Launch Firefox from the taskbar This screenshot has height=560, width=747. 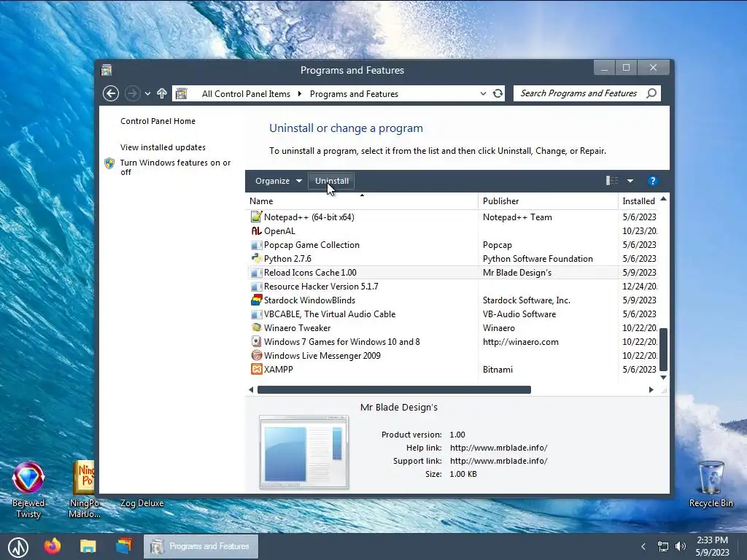(x=53, y=545)
